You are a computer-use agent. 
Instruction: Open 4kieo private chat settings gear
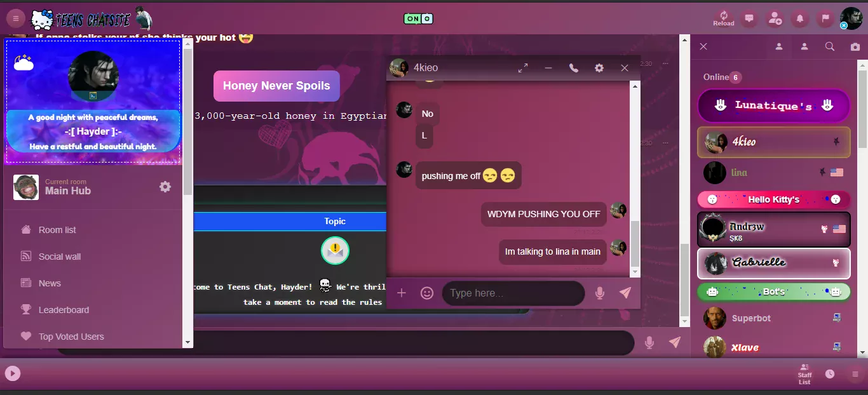(x=599, y=68)
